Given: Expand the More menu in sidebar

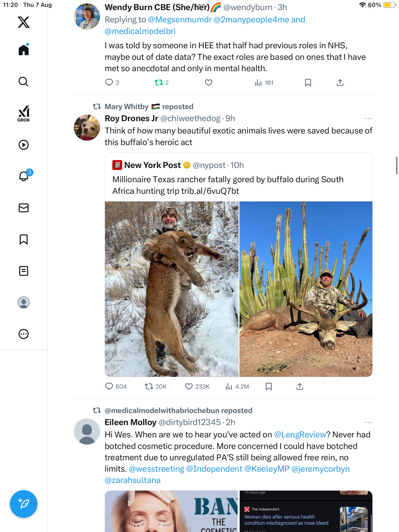Looking at the screenshot, I should pos(24,334).
